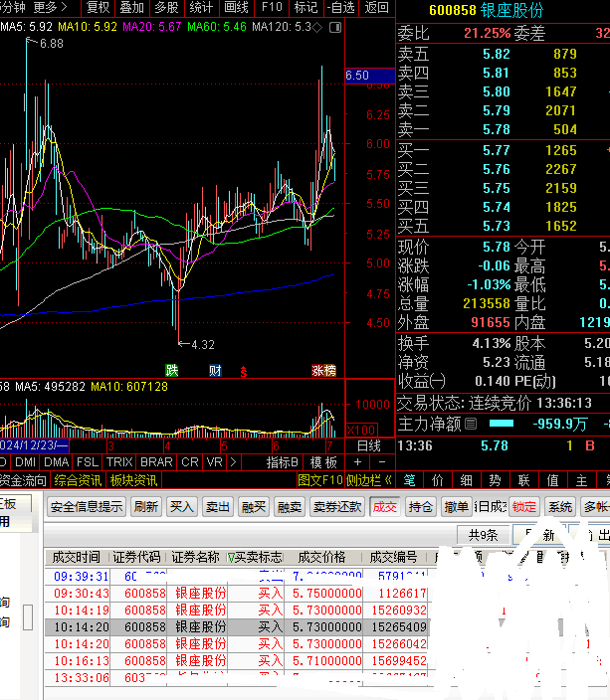Open 综合资讯 tab
Image resolution: width=610 pixels, height=700 pixels.
tap(78, 480)
